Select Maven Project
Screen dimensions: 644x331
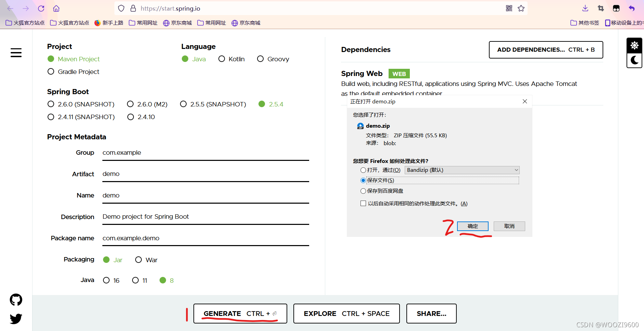click(74, 59)
